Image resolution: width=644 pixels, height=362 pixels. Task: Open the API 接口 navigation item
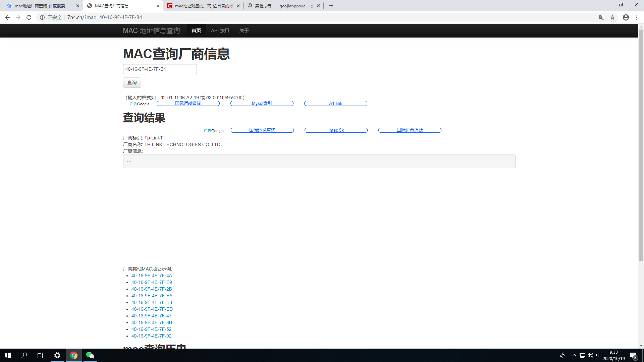(x=220, y=31)
